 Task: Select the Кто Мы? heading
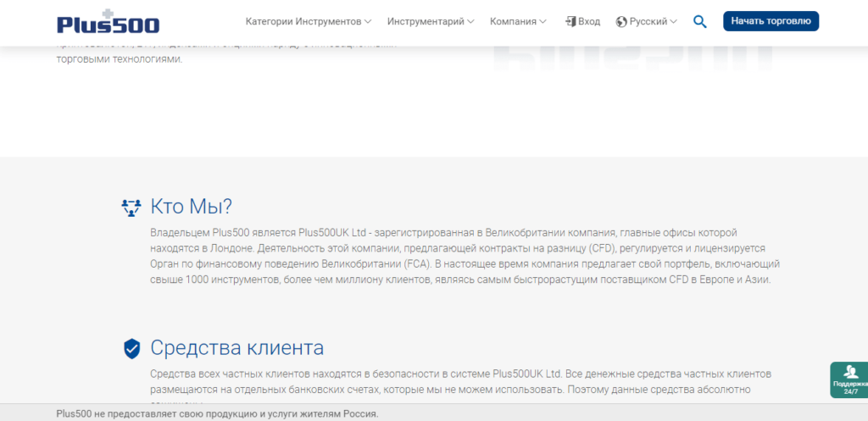click(191, 207)
